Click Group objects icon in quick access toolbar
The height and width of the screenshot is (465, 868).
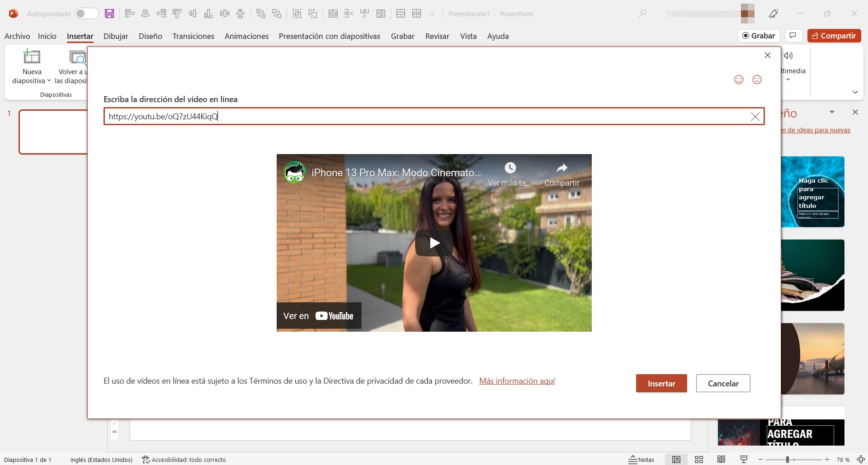click(x=297, y=14)
